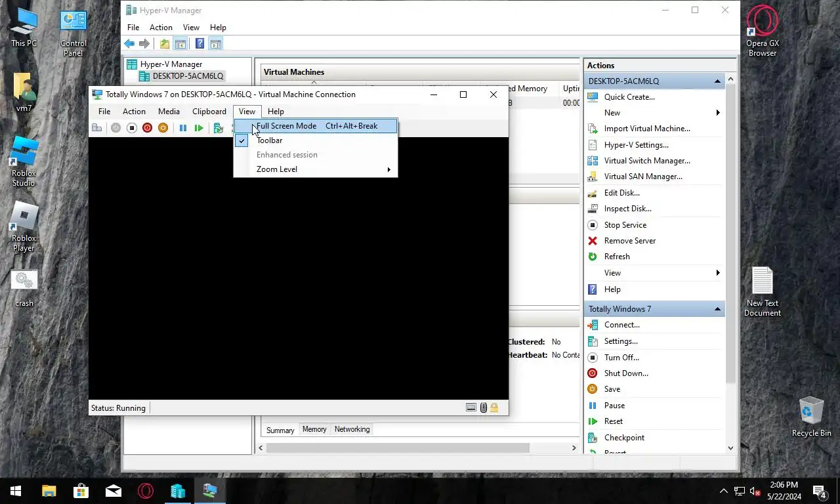Click mouse icon in VM status bar
This screenshot has height=504, width=840.
pyautogui.click(x=483, y=408)
